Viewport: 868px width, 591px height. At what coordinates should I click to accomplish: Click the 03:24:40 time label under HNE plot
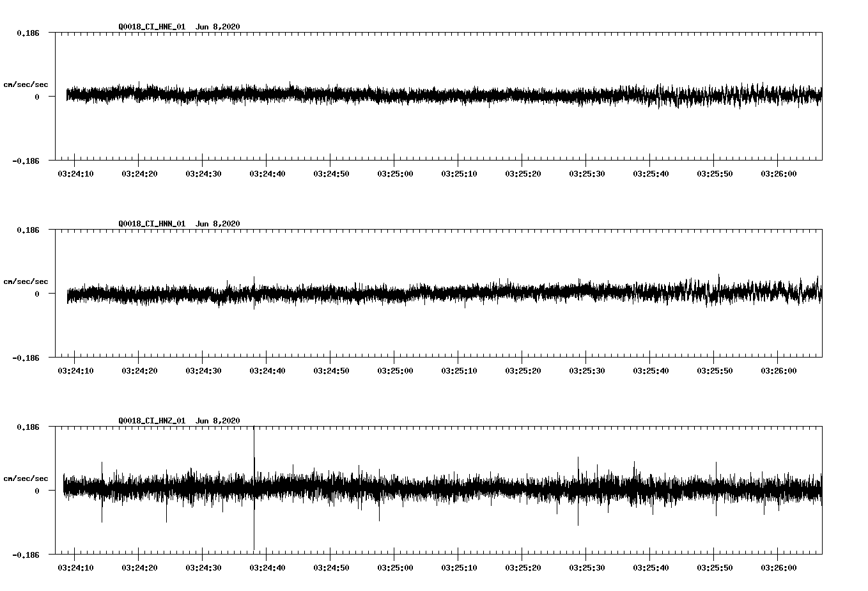coord(267,173)
